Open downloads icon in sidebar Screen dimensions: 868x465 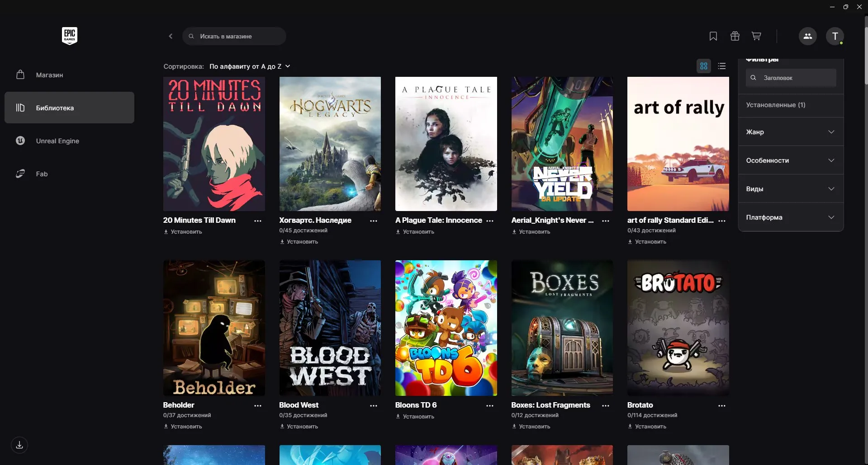(19, 445)
